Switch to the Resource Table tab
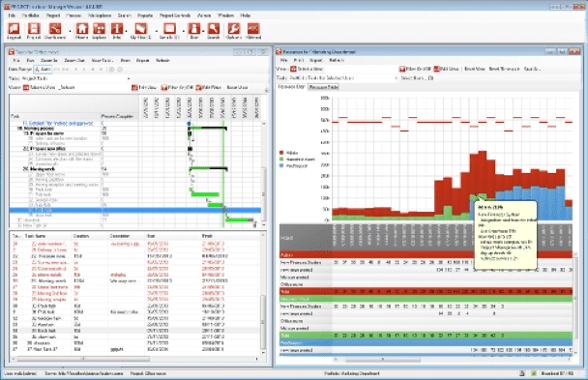Screen dimensions: 588x380 323,87
